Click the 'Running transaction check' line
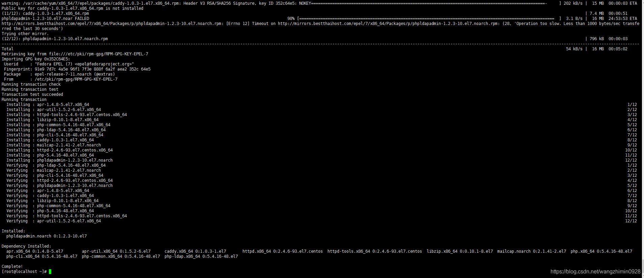 pos(31,84)
